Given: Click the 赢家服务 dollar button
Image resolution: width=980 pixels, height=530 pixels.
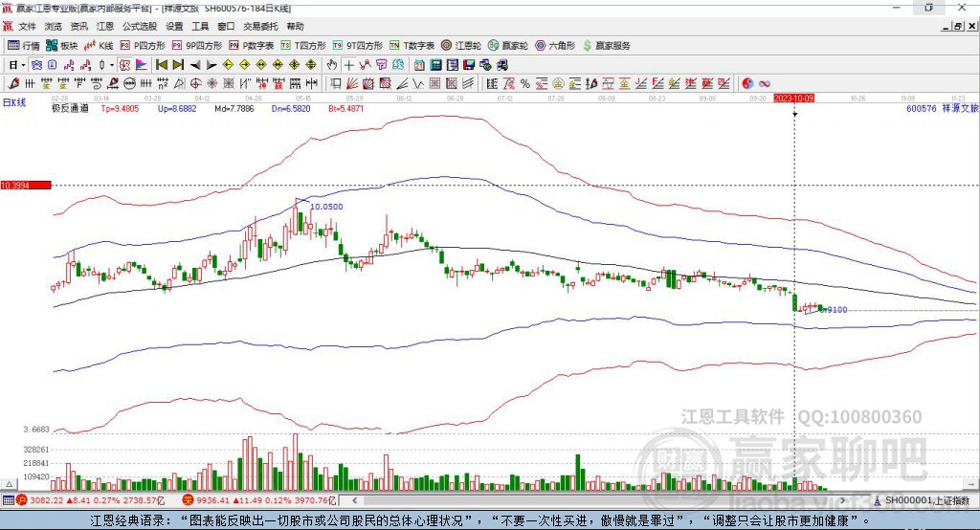Looking at the screenshot, I should pyautogui.click(x=606, y=46).
